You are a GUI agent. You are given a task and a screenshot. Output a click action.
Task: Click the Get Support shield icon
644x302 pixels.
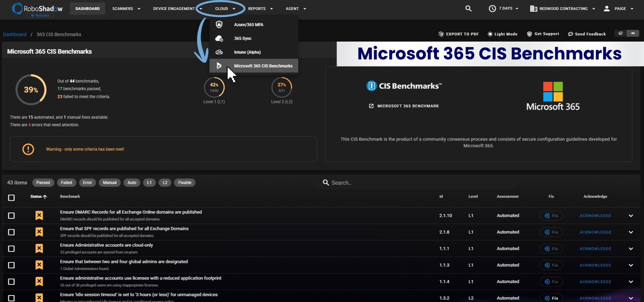(x=529, y=34)
